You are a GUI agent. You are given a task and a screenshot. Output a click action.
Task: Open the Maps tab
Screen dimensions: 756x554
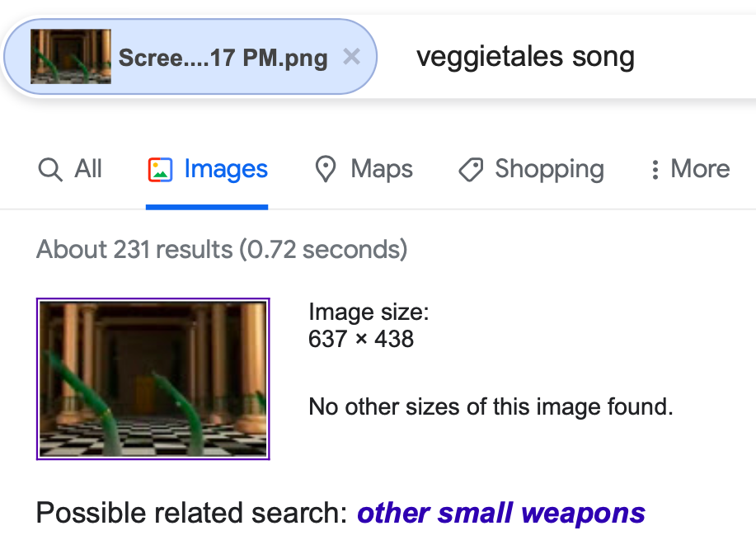point(364,169)
